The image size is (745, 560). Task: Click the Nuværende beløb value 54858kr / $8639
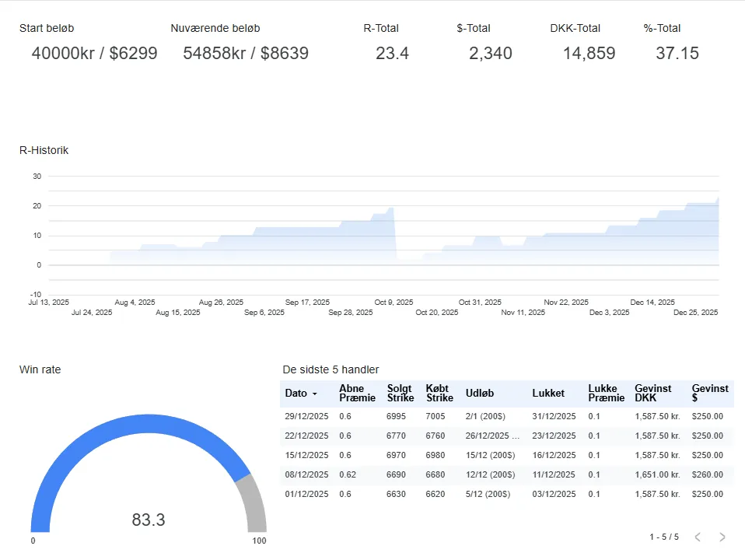pyautogui.click(x=246, y=53)
